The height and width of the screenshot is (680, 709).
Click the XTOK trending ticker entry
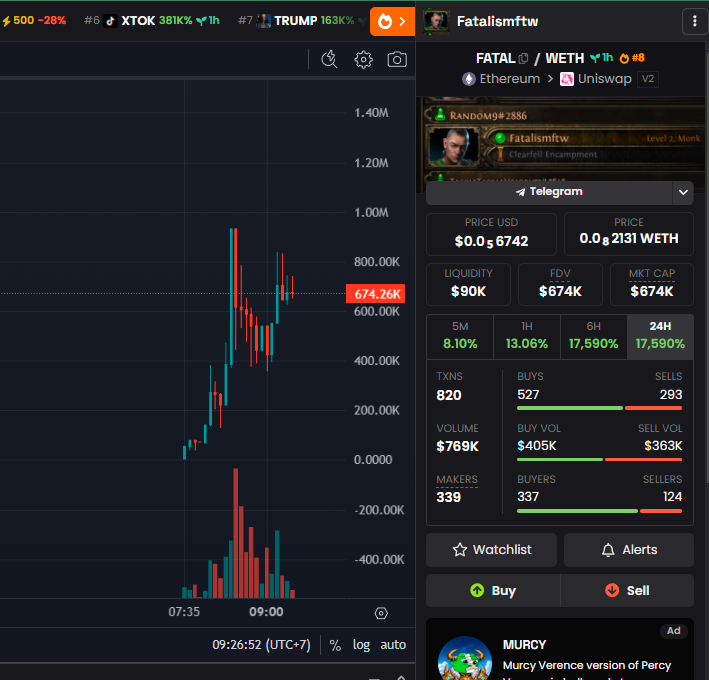[151, 21]
